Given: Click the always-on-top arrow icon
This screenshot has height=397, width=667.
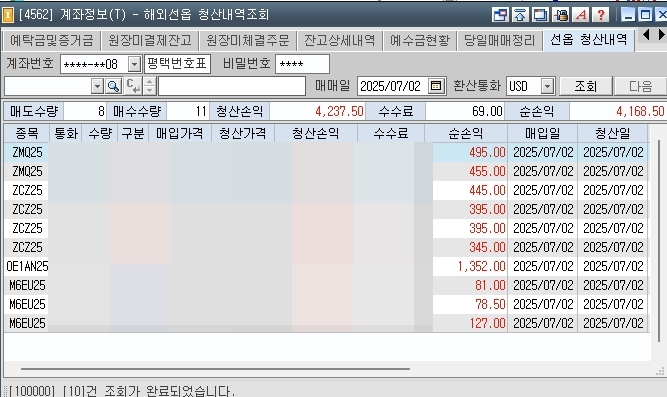Looking at the screenshot, I should pyautogui.click(x=520, y=15).
